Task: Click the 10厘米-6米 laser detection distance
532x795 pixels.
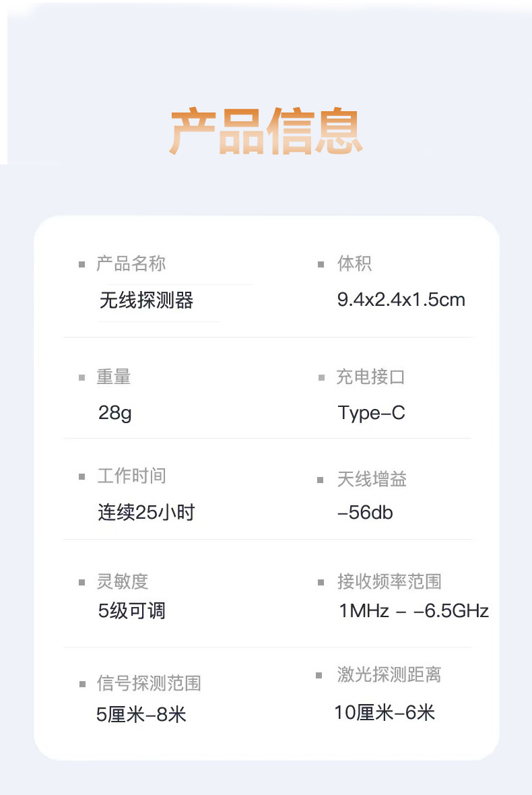Action: click(x=385, y=712)
